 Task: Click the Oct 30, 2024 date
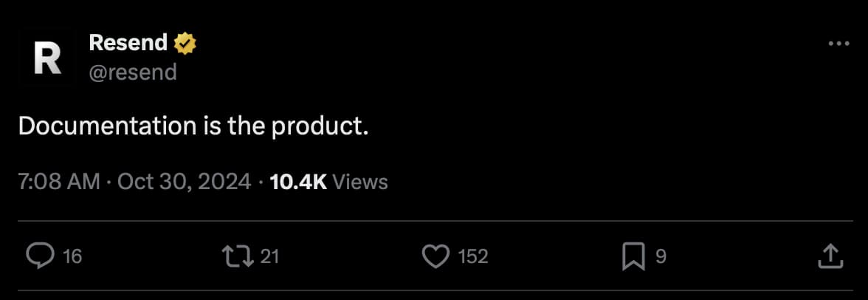pos(185,182)
